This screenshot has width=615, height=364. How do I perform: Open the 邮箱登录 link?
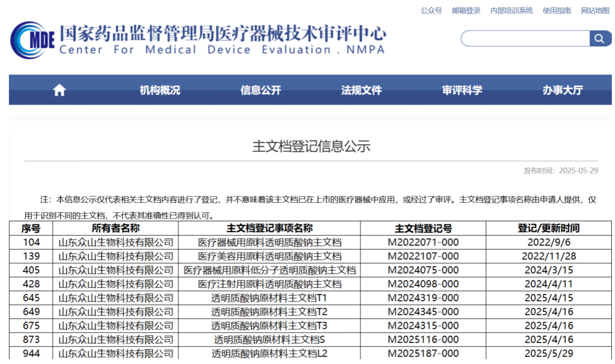(466, 11)
